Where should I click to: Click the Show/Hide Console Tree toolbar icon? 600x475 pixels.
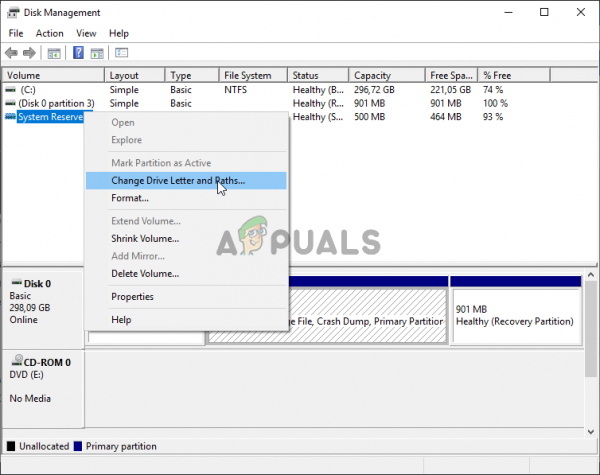coord(54,53)
